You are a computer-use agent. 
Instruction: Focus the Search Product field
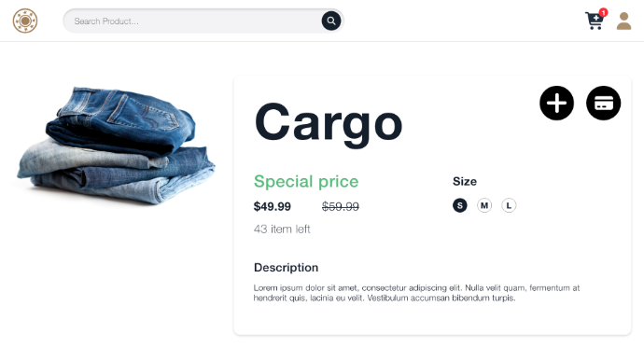tap(192, 21)
